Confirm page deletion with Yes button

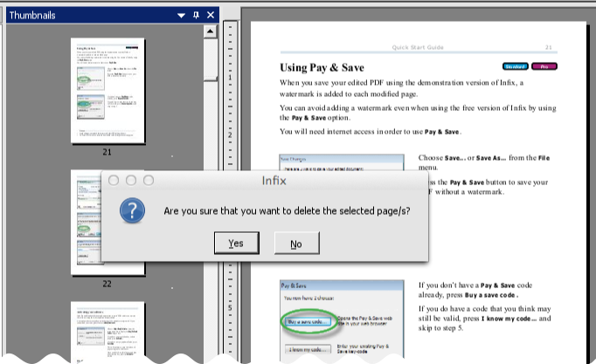coord(236,243)
